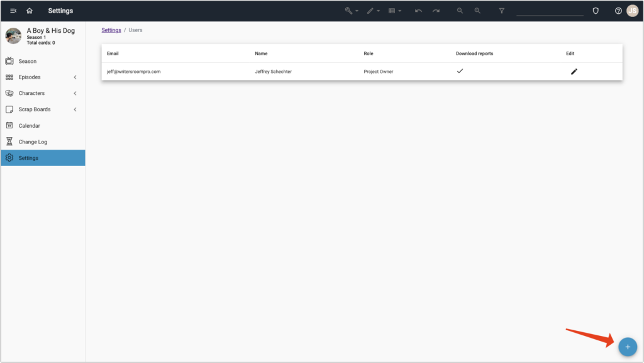Select the jeff@writersroompro.com email cell
Image resolution: width=644 pixels, height=363 pixels.
133,72
